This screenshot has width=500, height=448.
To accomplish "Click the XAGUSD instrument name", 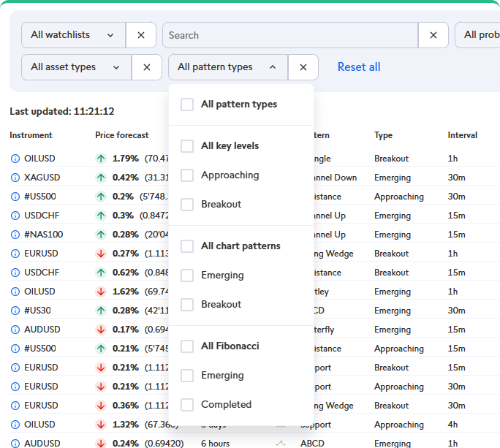I will click(42, 178).
